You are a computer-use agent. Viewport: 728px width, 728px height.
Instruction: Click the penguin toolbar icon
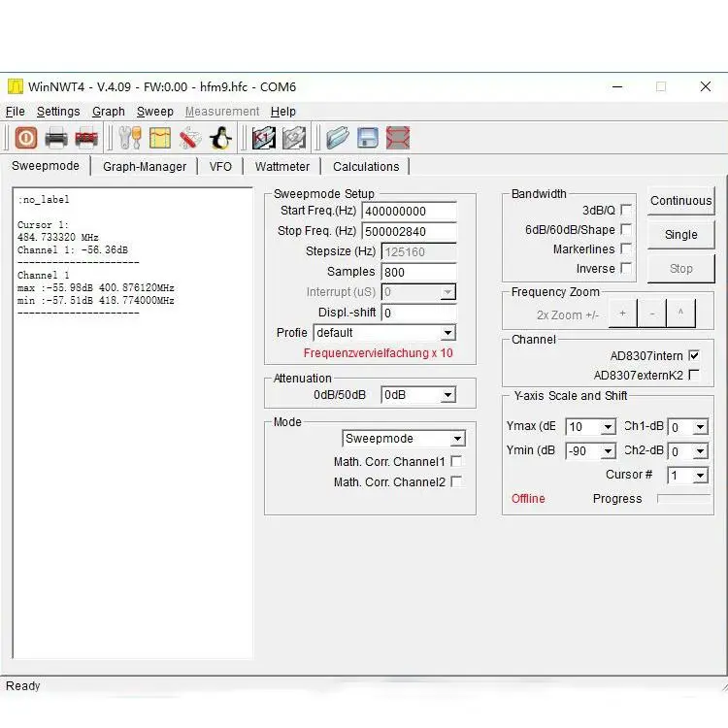tap(221, 138)
